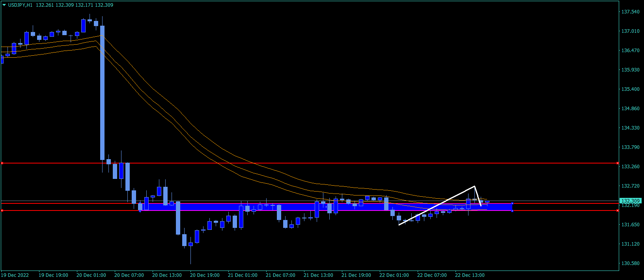
Task: Click the 20 Dec 01:00 time axis label
Action: tap(91, 275)
